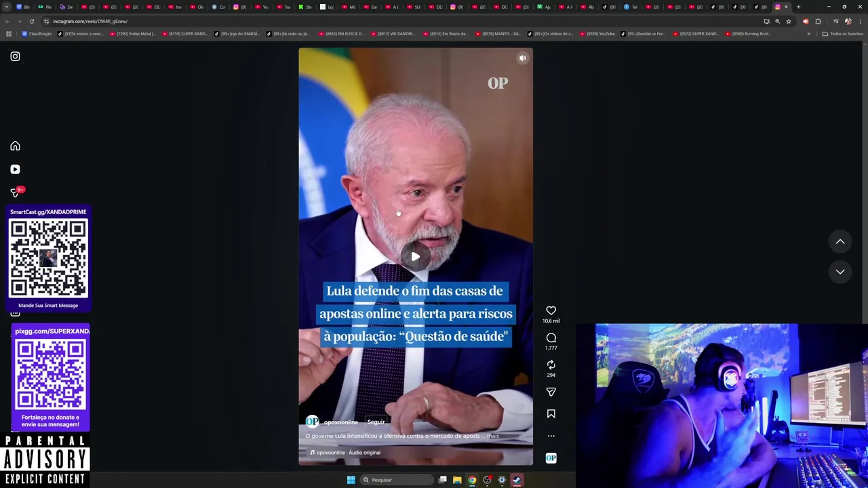Open the reel's three-dot more options
The height and width of the screenshot is (488, 868).
coord(551,436)
